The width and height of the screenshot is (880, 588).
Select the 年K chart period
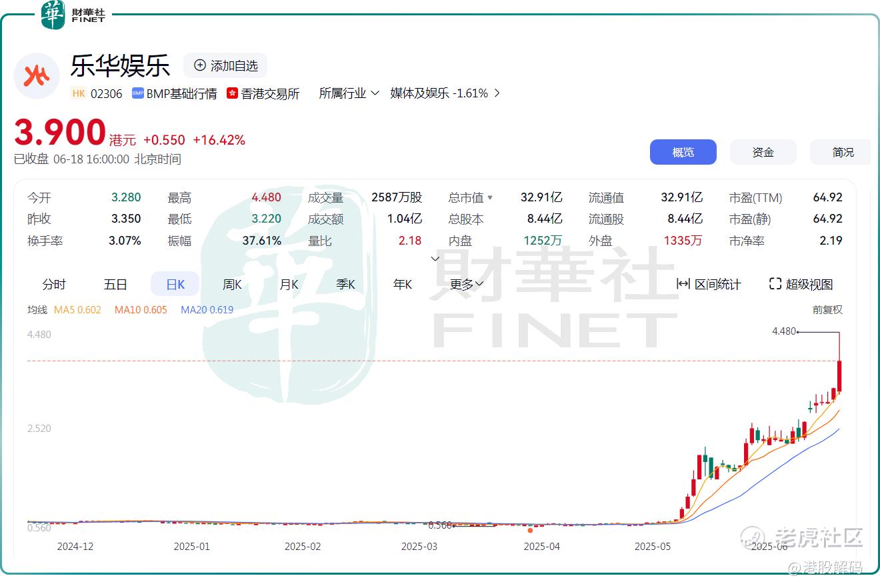(402, 285)
